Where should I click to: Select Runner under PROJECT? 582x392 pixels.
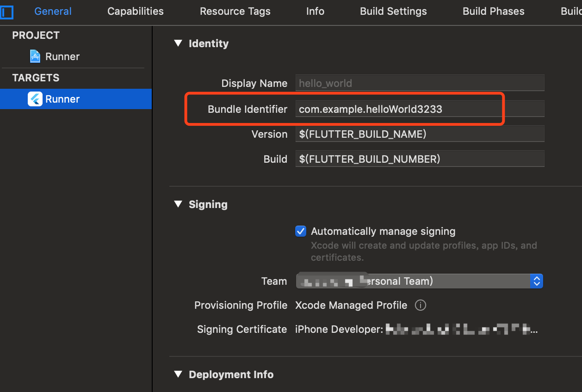62,56
